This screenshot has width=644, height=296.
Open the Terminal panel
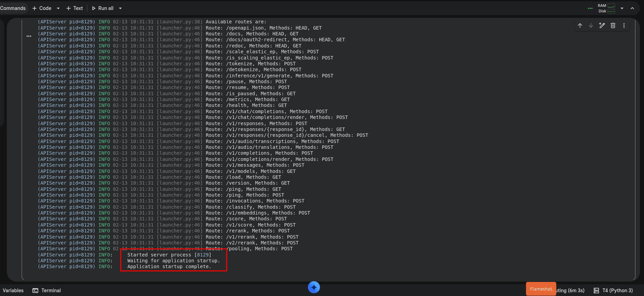(47, 290)
